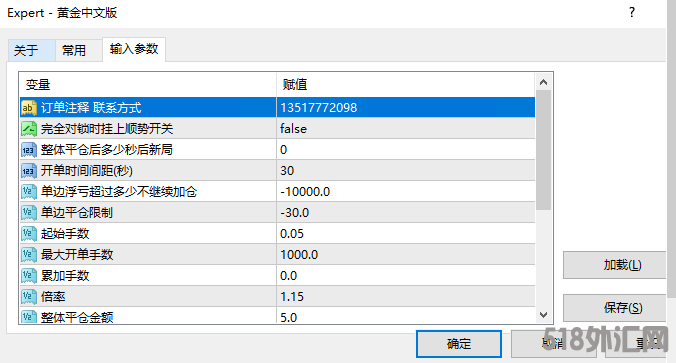The width and height of the screenshot is (676, 363).
Task: Select the 输入参数 tab
Action: [134, 49]
